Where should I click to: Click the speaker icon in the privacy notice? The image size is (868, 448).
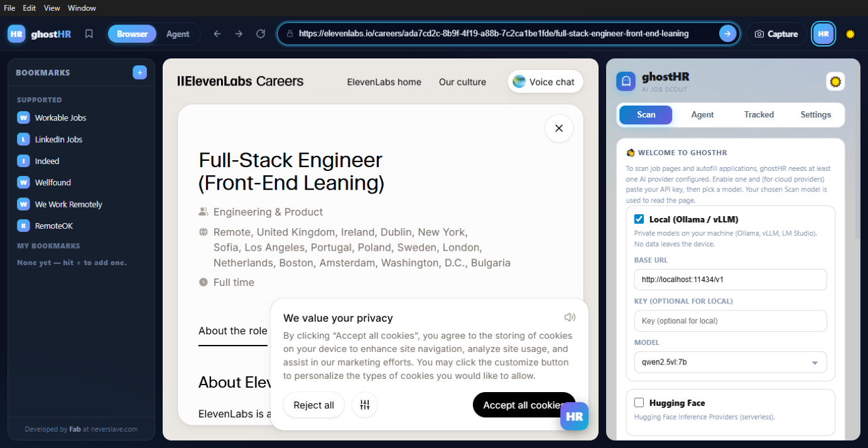click(570, 317)
